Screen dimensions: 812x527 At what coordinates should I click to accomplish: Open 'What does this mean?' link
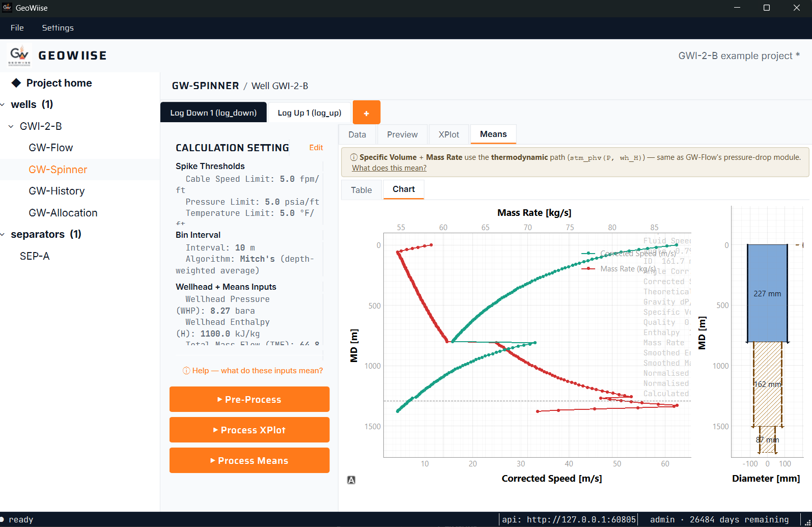point(389,168)
